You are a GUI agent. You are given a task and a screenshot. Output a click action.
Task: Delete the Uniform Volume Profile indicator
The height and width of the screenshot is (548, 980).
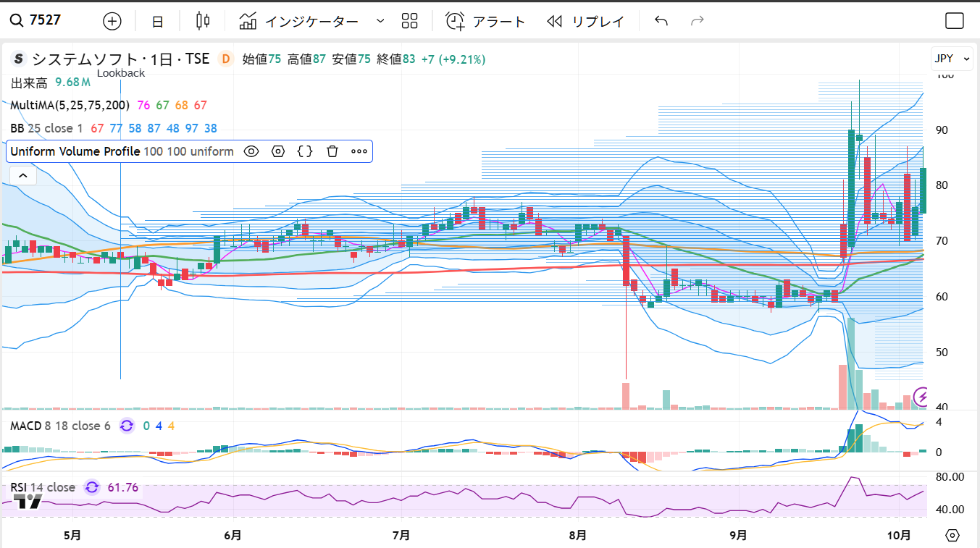(x=332, y=151)
